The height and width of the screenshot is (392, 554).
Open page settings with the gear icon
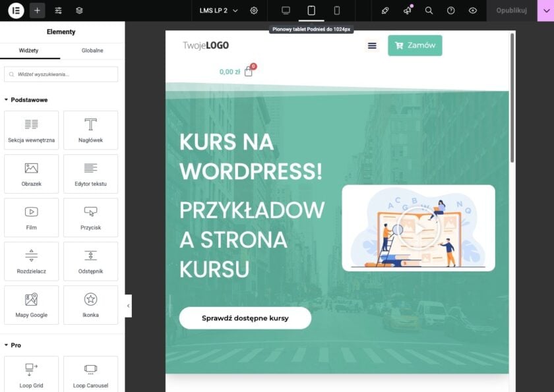pyautogui.click(x=254, y=11)
